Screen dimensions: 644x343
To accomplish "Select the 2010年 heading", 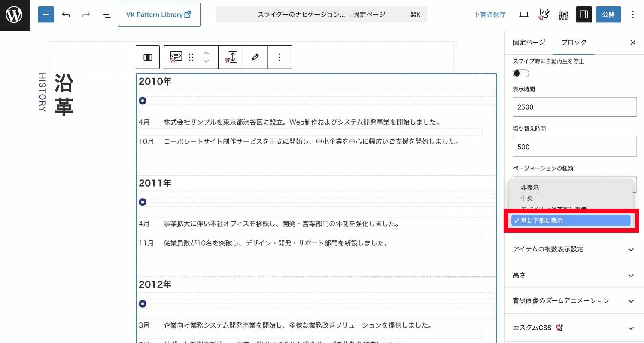I will pos(155,81).
